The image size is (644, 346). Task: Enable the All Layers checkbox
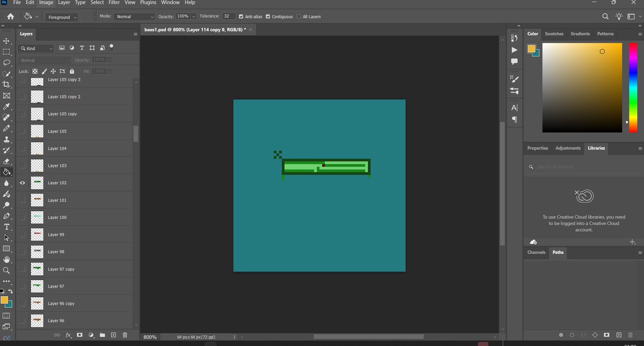coord(299,17)
